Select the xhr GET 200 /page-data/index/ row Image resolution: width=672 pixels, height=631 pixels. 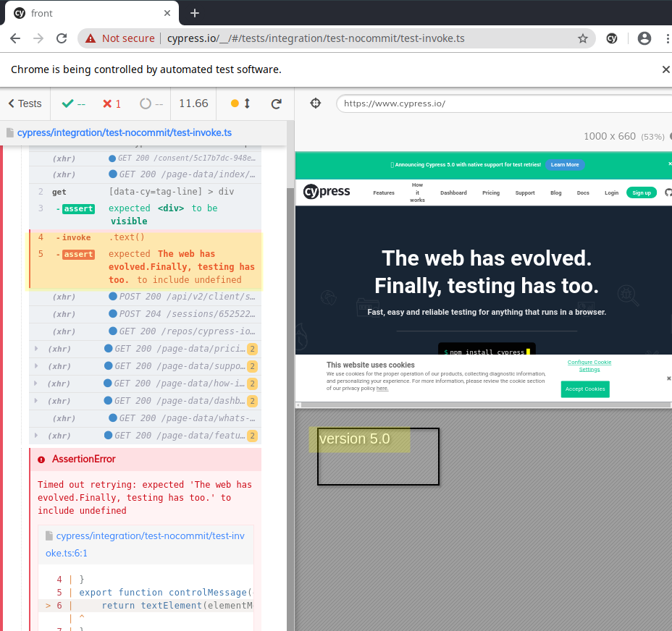click(x=145, y=175)
